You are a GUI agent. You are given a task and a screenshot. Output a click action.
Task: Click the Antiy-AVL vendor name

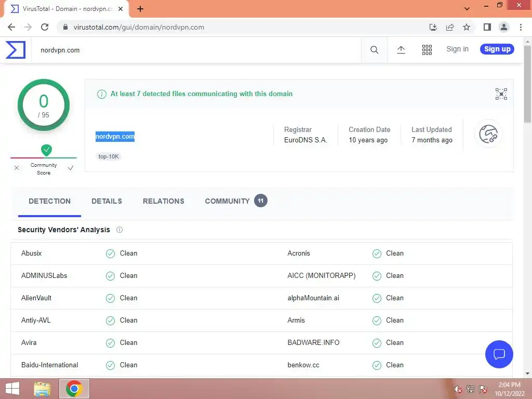(36, 321)
